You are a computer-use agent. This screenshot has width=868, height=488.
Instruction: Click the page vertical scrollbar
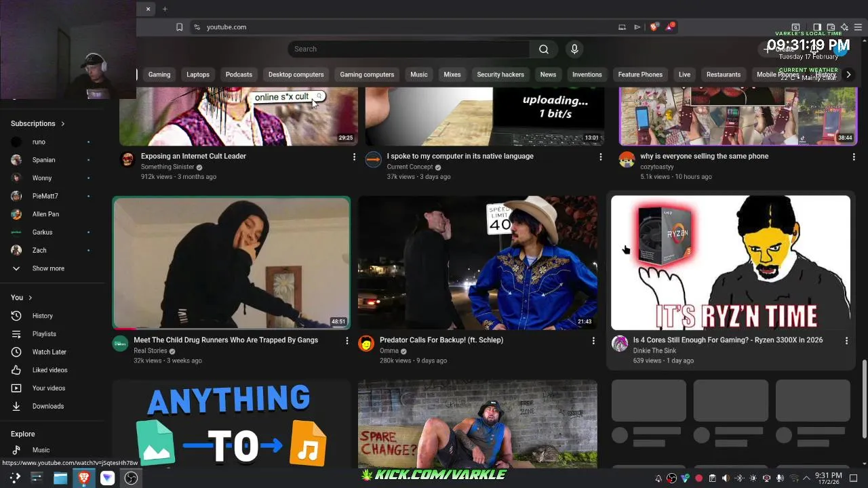(x=864, y=399)
